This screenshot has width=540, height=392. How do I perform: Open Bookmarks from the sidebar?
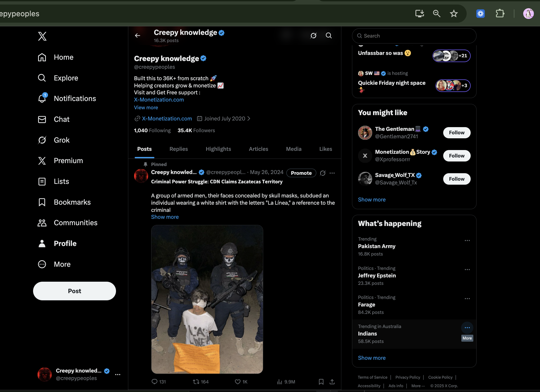72,202
